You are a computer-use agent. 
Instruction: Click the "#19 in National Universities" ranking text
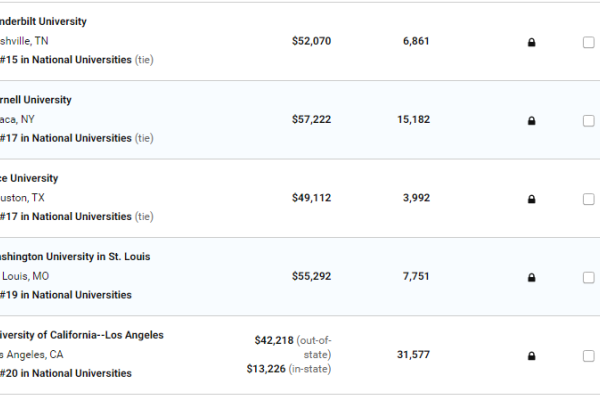click(66, 295)
